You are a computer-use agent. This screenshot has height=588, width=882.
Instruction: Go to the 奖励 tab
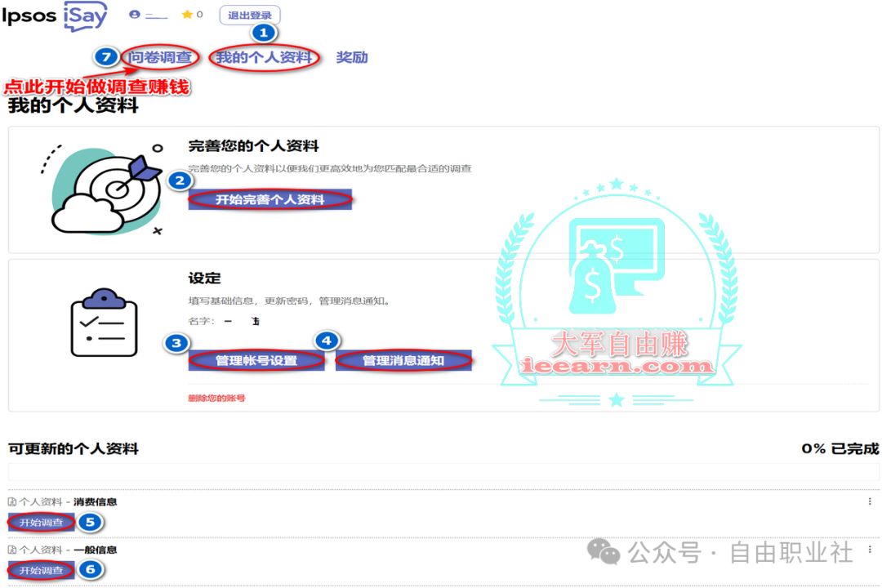click(352, 57)
